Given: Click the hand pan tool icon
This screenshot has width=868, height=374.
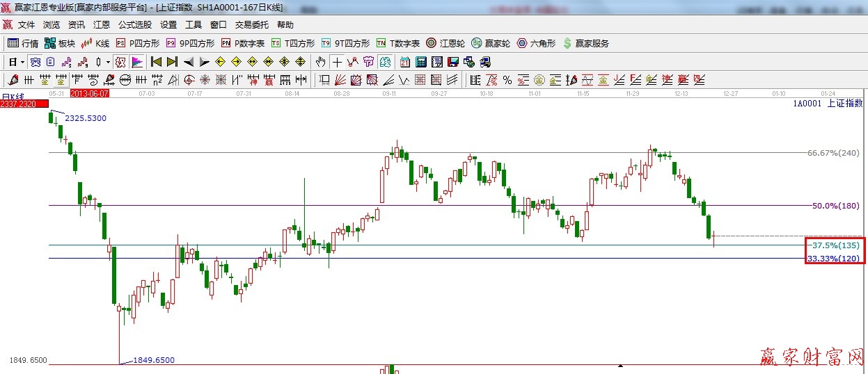Looking at the screenshot, I should (320, 62).
